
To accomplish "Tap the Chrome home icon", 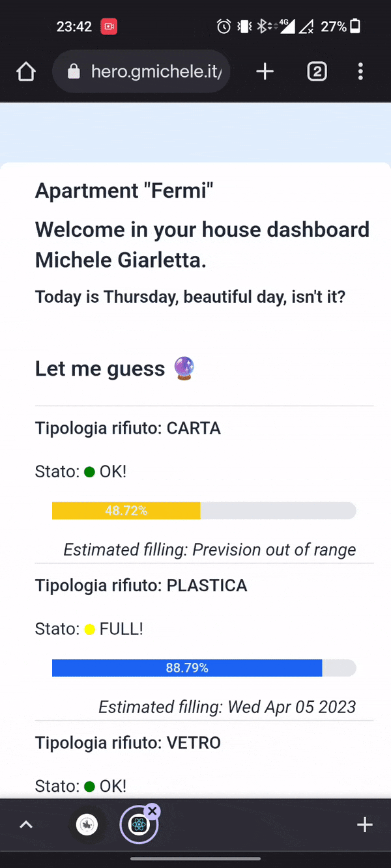I will pyautogui.click(x=26, y=72).
